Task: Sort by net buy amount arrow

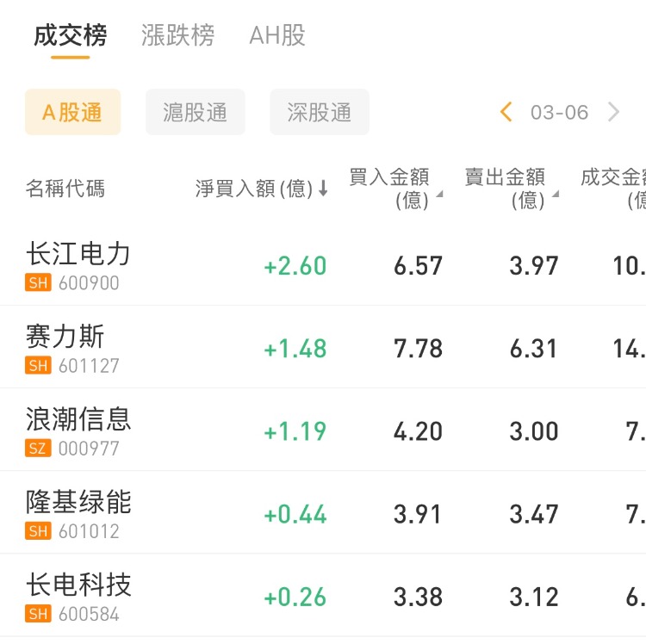Action: tap(323, 189)
